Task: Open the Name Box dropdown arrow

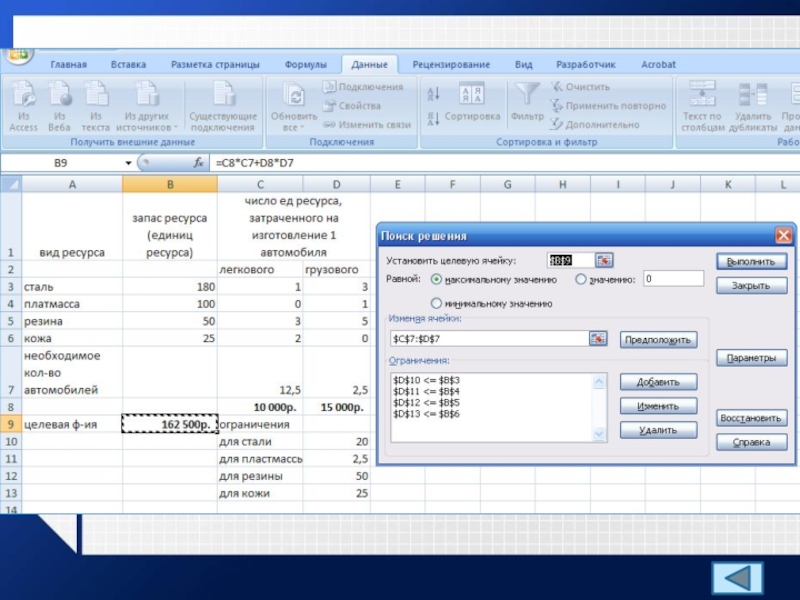Action: pyautogui.click(x=128, y=162)
